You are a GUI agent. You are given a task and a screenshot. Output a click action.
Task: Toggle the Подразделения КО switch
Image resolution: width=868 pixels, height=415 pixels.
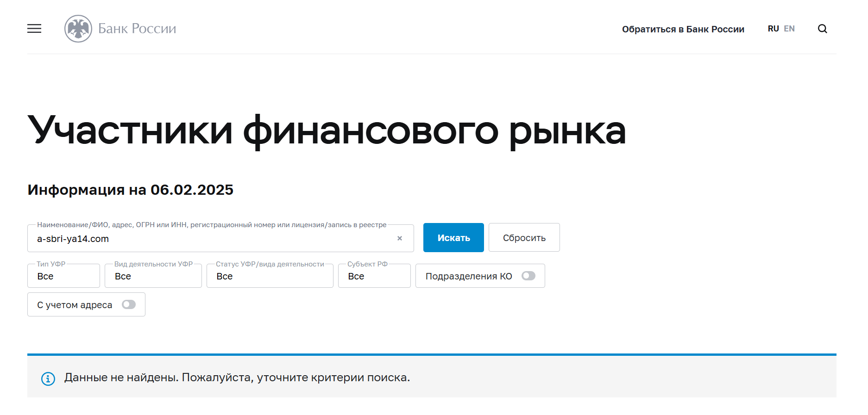(x=528, y=276)
